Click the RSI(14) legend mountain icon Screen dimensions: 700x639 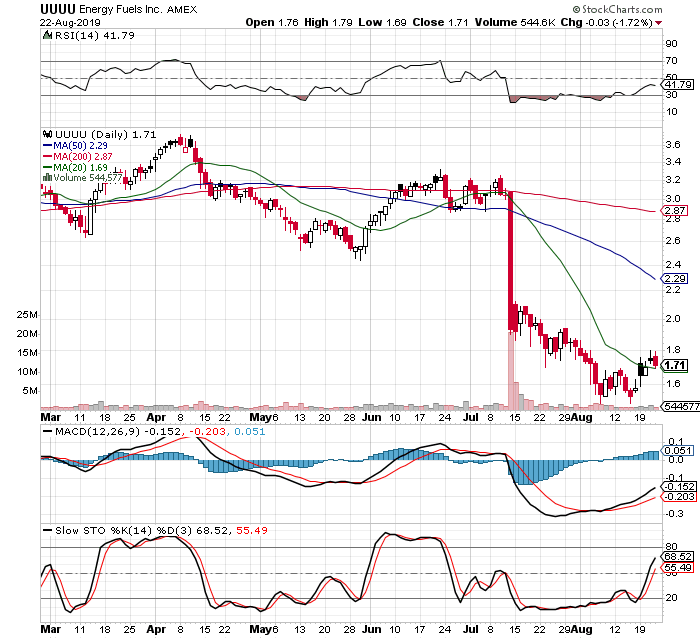[x=46, y=34]
